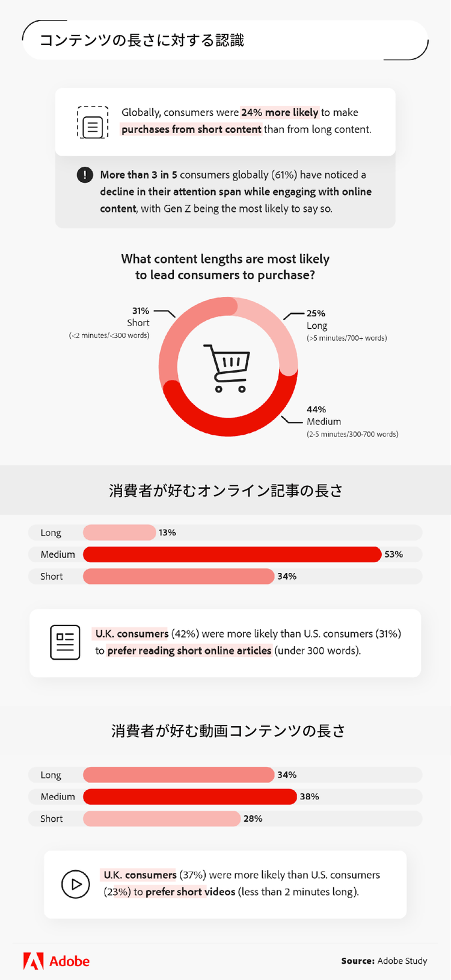Click the 34% Long video bar
Screen dimensions: 451x980
pos(178,775)
